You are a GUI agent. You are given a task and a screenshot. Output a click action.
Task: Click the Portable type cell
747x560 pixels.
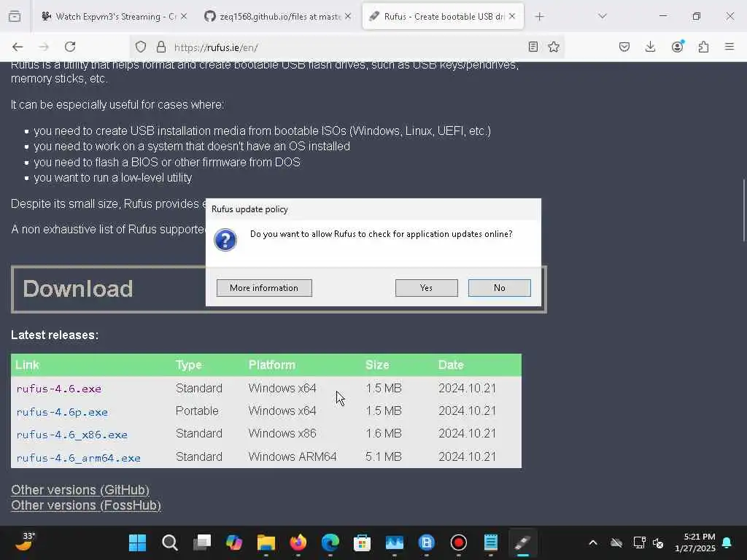[197, 411]
